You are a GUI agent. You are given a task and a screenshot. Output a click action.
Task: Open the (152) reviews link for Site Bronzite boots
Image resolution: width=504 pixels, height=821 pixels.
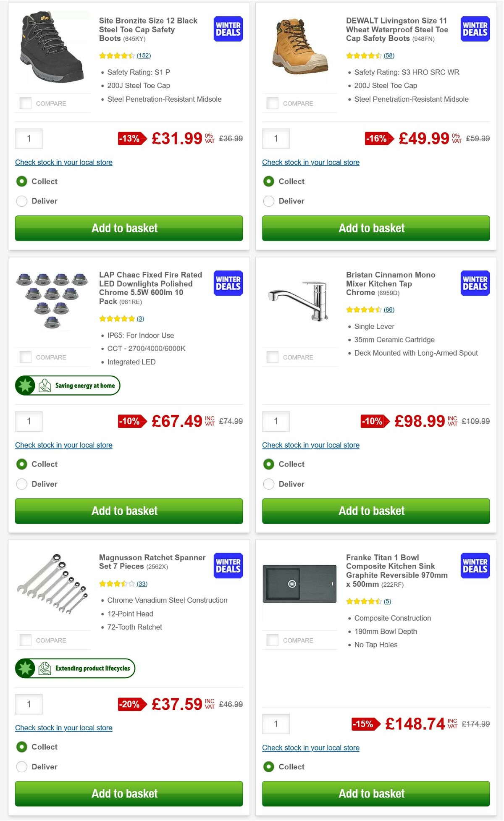pos(144,55)
